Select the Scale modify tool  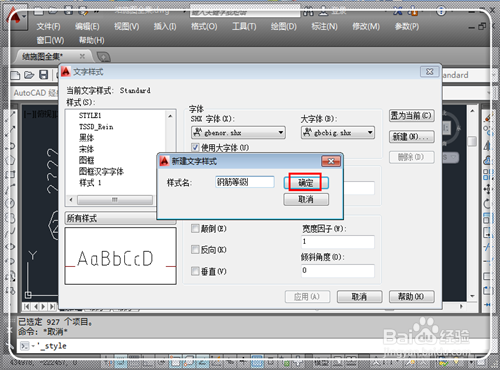click(488, 218)
